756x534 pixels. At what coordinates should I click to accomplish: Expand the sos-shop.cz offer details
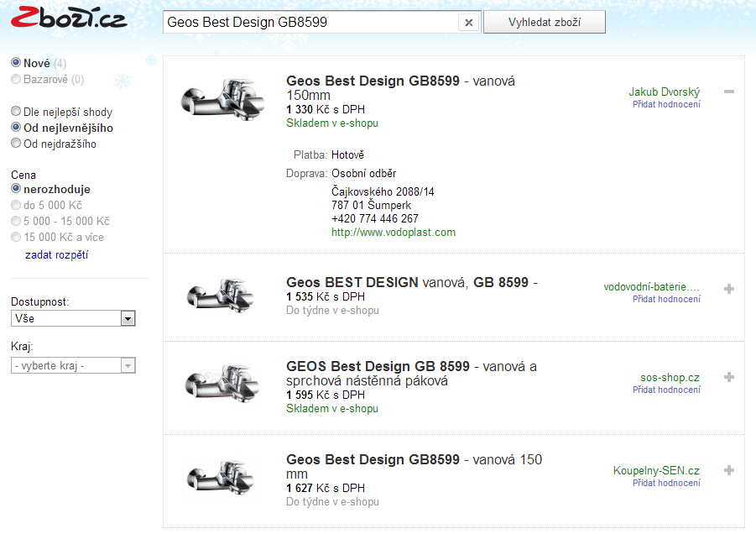click(x=728, y=378)
